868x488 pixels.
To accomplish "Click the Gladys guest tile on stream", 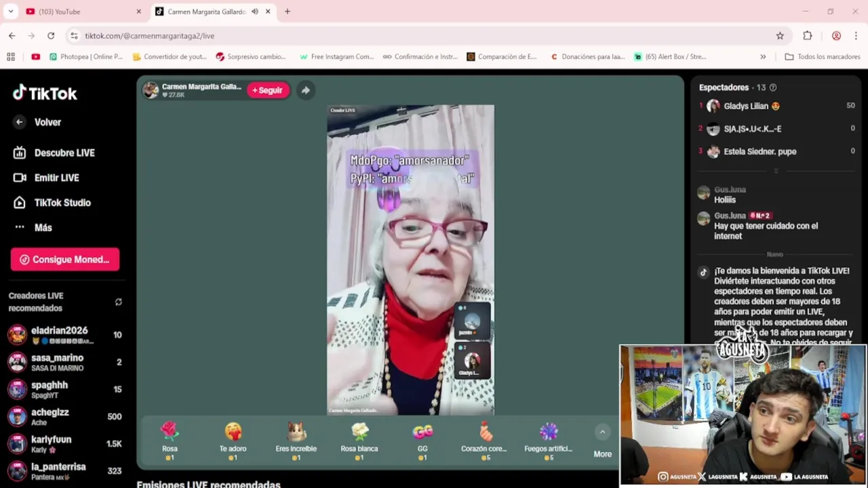I will (x=473, y=361).
